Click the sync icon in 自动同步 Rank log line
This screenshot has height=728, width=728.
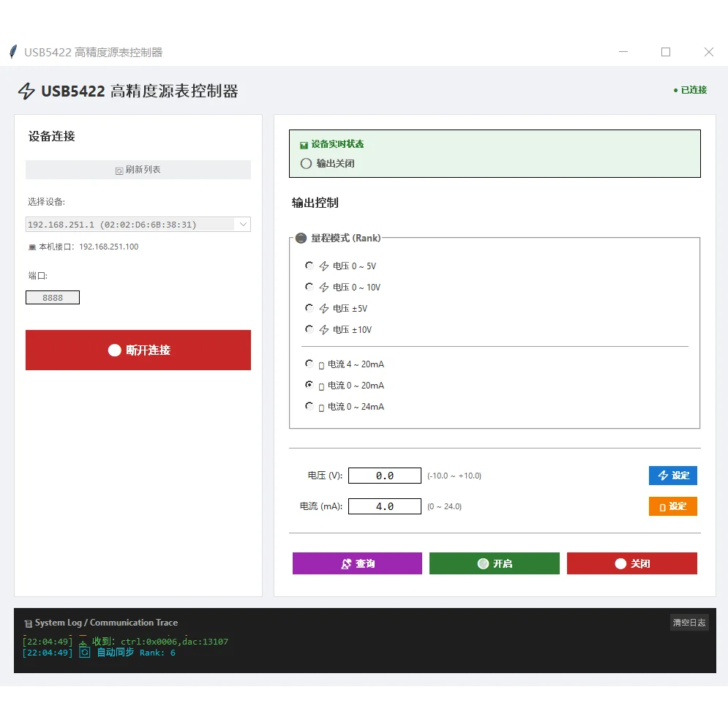[84, 653]
